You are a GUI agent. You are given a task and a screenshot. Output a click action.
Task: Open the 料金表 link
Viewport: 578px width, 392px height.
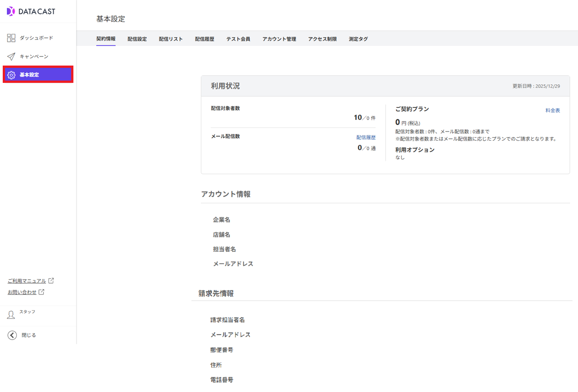[552, 110]
